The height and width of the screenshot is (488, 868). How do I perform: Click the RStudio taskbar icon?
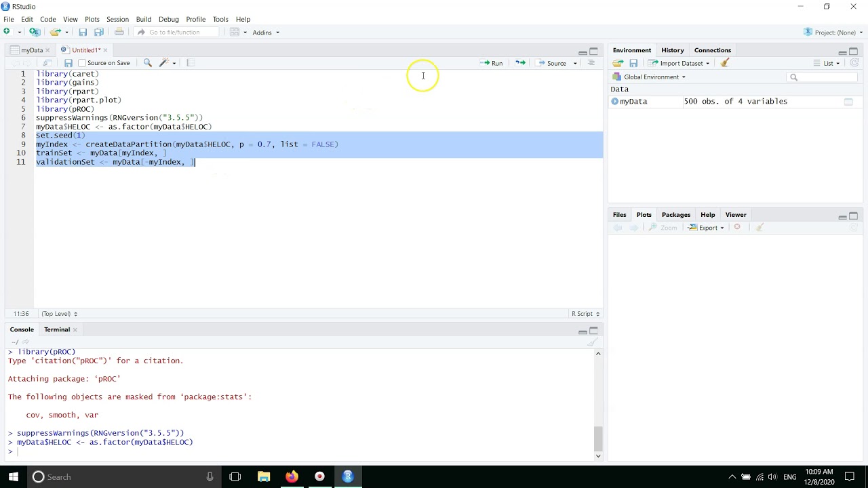coord(348,476)
